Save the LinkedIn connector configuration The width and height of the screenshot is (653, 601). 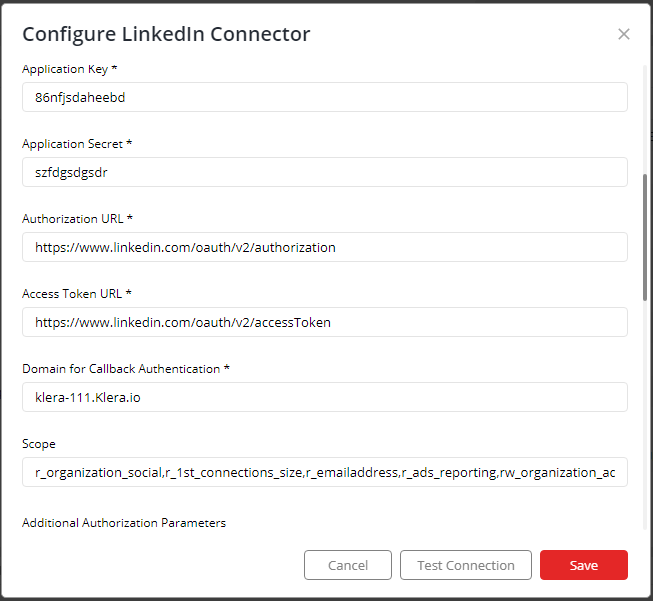click(x=583, y=565)
